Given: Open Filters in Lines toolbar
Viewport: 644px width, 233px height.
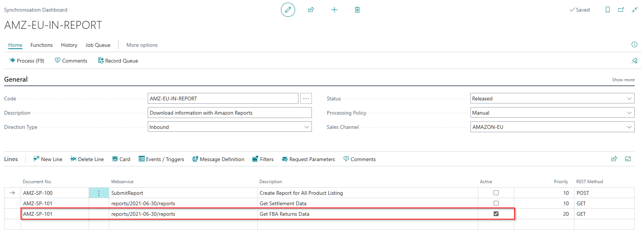Looking at the screenshot, I should pyautogui.click(x=263, y=159).
